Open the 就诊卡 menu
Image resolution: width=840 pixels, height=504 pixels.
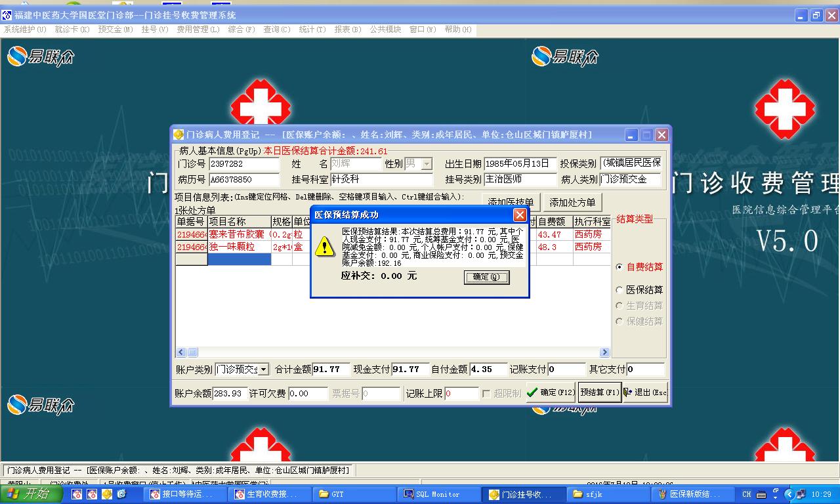[x=72, y=30]
